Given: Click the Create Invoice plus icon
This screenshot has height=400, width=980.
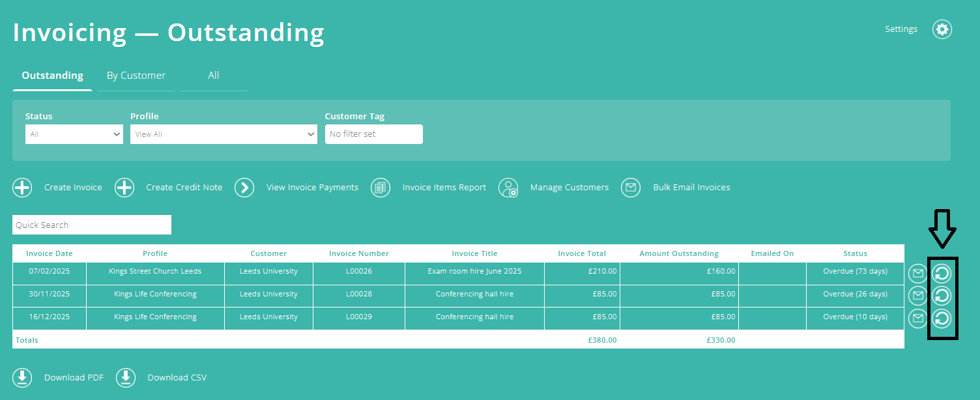Looking at the screenshot, I should 22,188.
